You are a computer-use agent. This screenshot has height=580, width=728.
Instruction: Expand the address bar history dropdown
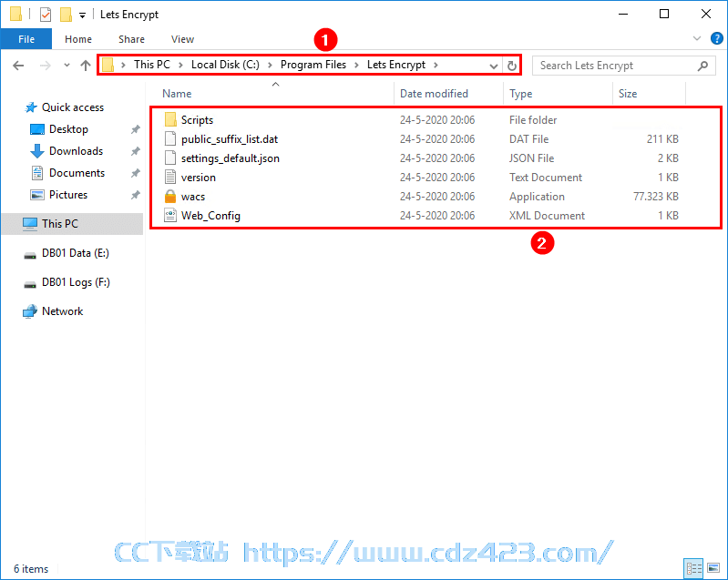pyautogui.click(x=494, y=66)
